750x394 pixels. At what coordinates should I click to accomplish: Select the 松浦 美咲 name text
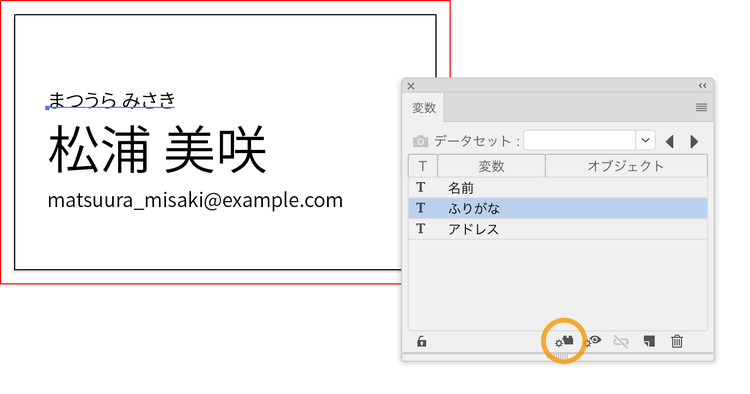tap(157, 149)
